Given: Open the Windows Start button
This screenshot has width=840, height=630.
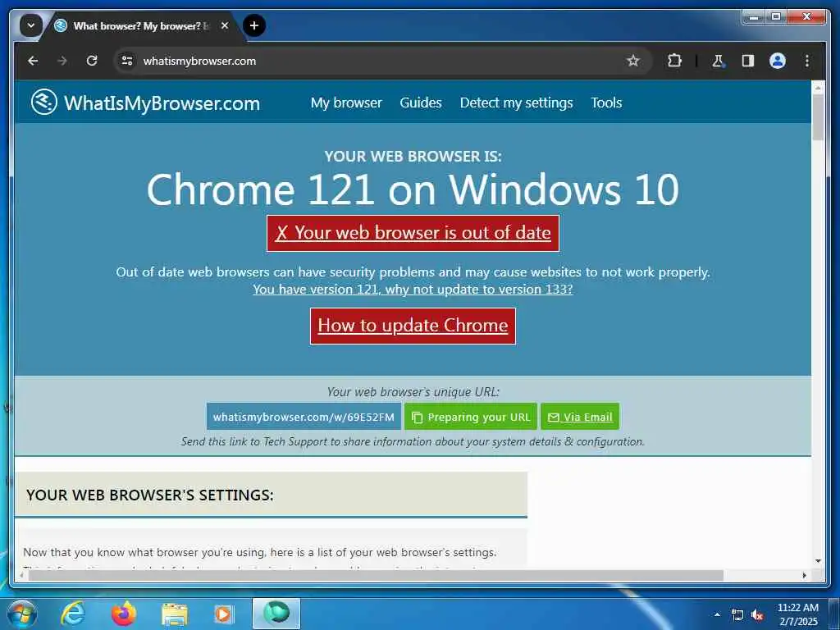Looking at the screenshot, I should [21, 614].
